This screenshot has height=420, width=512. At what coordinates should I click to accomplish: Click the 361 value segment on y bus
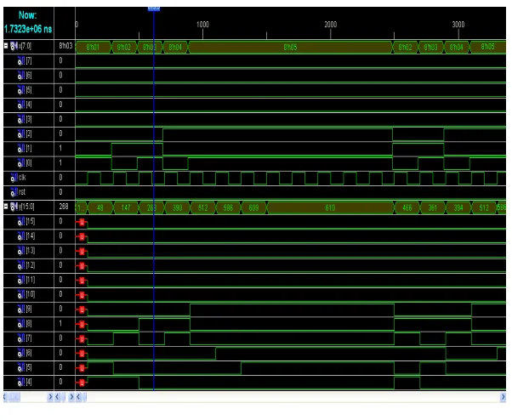(433, 208)
